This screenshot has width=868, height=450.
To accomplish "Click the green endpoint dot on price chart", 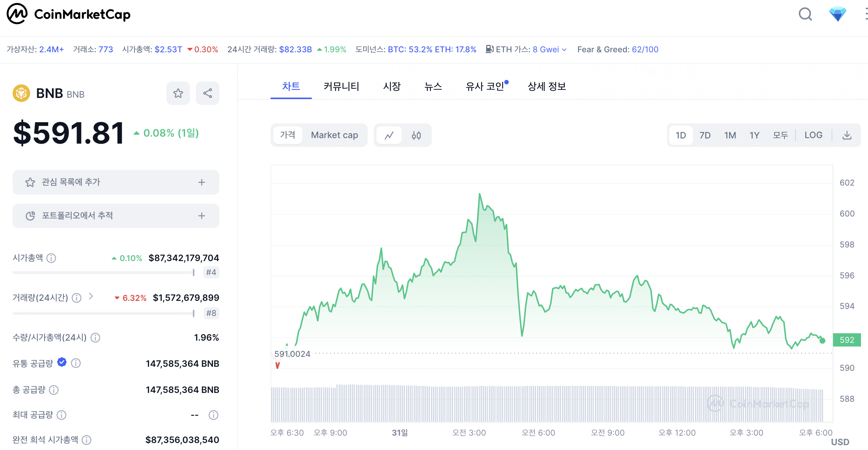I will (822, 341).
